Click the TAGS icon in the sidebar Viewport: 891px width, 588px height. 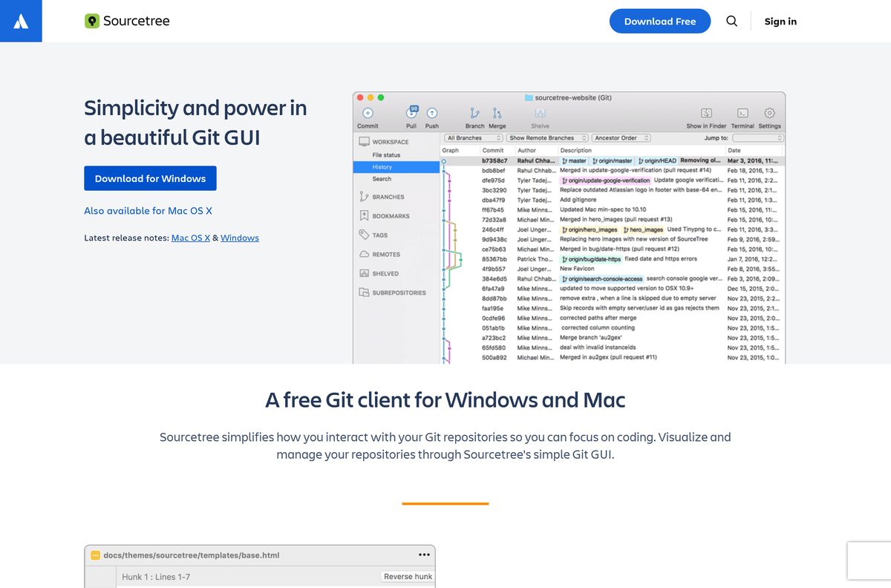[x=364, y=235]
